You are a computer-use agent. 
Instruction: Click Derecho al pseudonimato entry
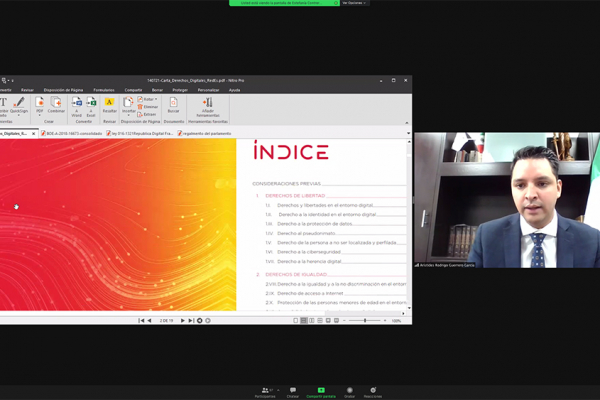click(306, 233)
